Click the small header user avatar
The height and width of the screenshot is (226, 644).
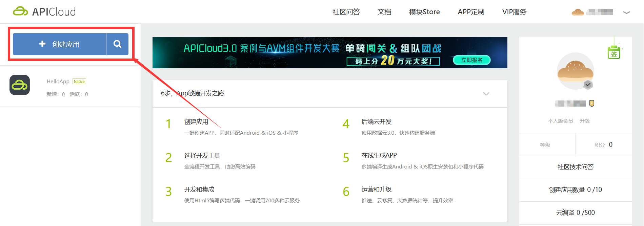[578, 12]
